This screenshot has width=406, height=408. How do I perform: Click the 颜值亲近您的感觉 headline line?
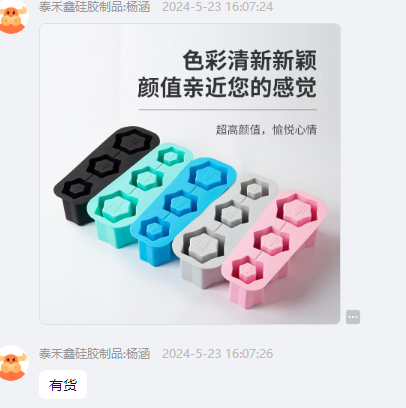227,87
